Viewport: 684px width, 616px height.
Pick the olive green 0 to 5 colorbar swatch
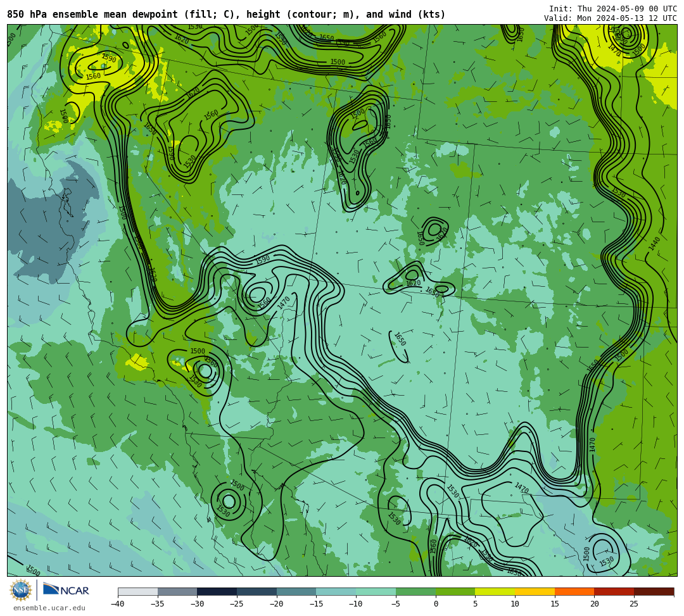(455, 591)
